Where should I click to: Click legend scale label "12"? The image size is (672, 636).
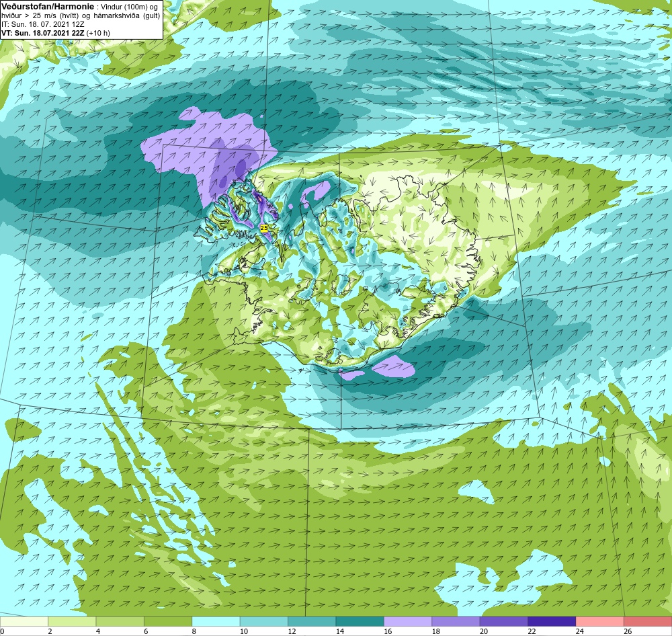pos(292,631)
